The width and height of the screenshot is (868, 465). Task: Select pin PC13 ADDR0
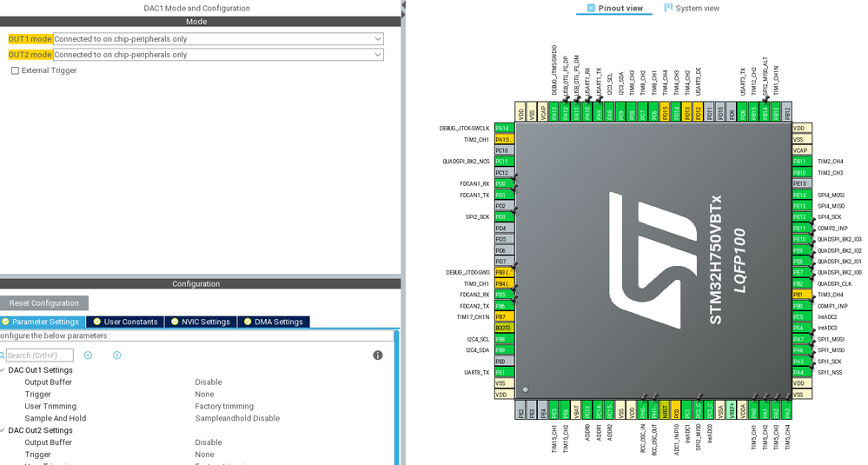click(587, 409)
